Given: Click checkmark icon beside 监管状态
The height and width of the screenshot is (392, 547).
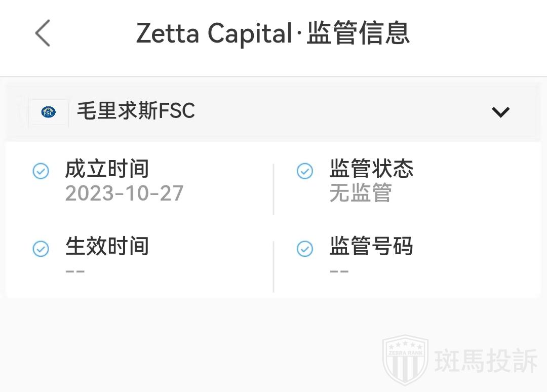Looking at the screenshot, I should click(x=304, y=171).
